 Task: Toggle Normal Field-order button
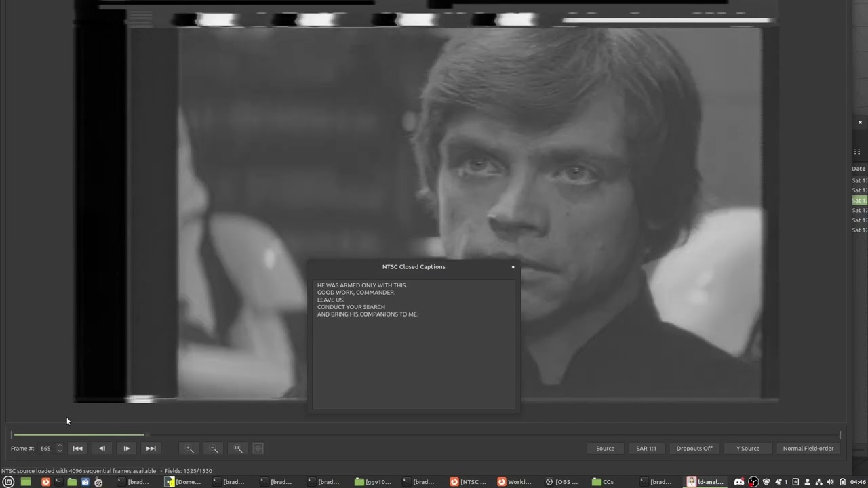click(x=808, y=448)
